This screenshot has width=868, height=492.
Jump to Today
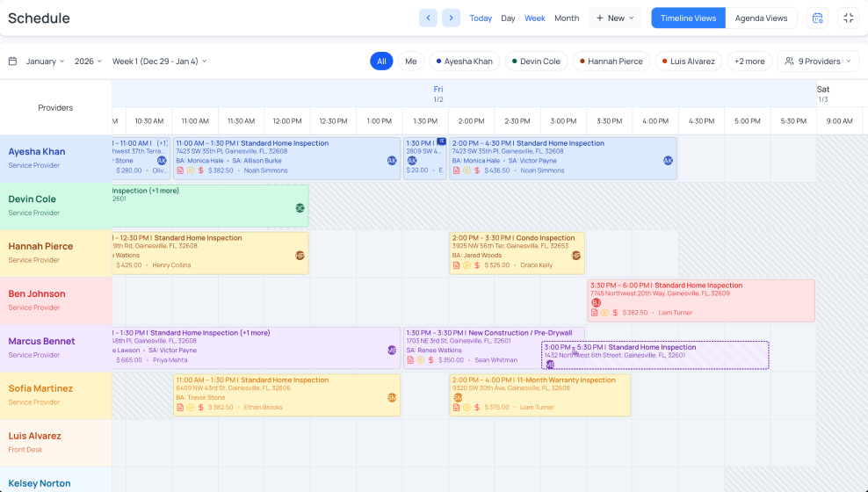click(481, 18)
